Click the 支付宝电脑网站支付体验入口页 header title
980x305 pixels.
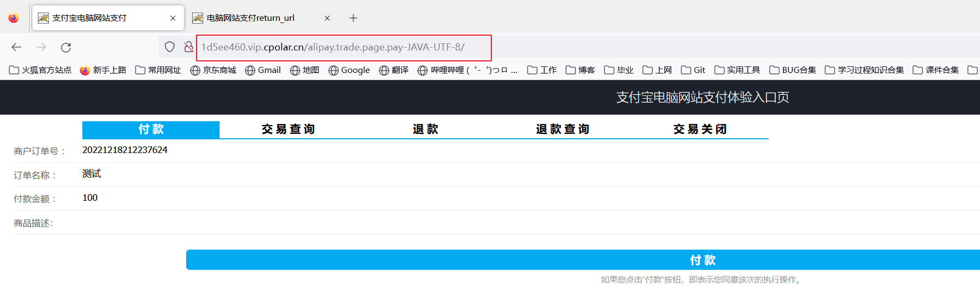tap(703, 98)
